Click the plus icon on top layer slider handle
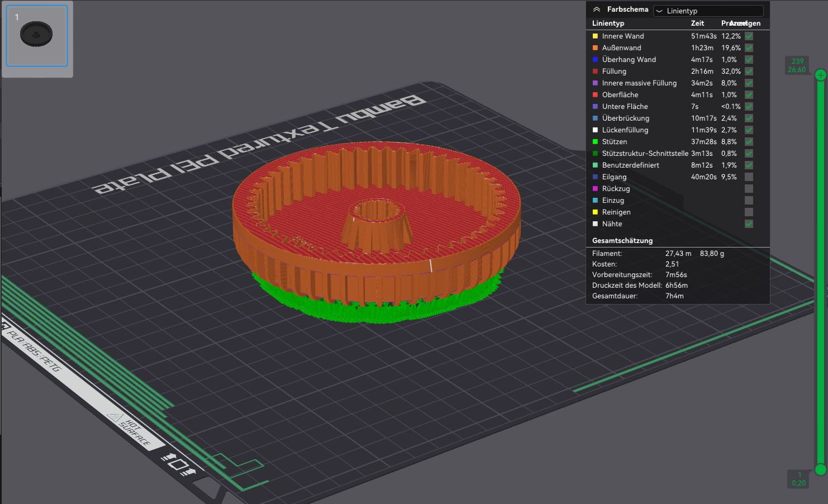 [x=820, y=75]
